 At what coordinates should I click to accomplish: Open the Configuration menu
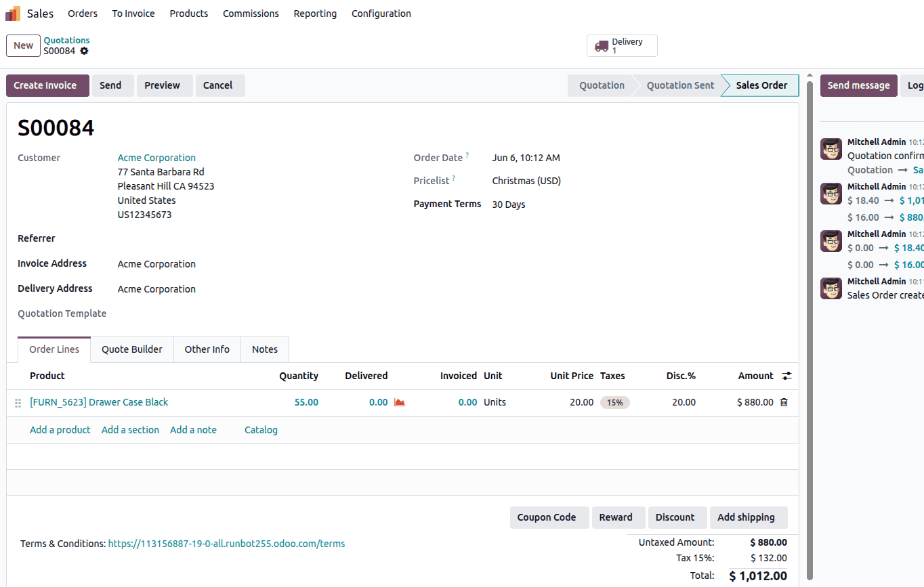click(x=381, y=14)
